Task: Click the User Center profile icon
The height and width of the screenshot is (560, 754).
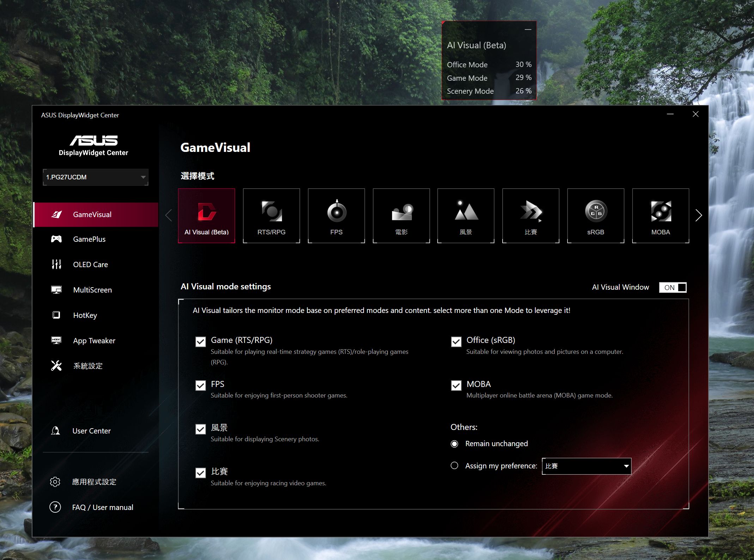Action: (55, 431)
